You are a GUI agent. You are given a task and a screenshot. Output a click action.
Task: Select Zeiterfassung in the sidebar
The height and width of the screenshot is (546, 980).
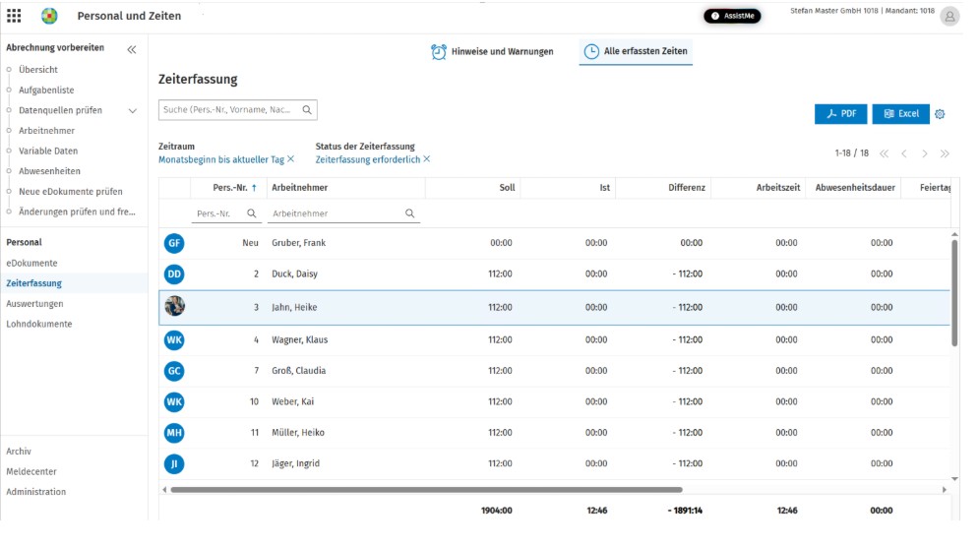coord(33,283)
